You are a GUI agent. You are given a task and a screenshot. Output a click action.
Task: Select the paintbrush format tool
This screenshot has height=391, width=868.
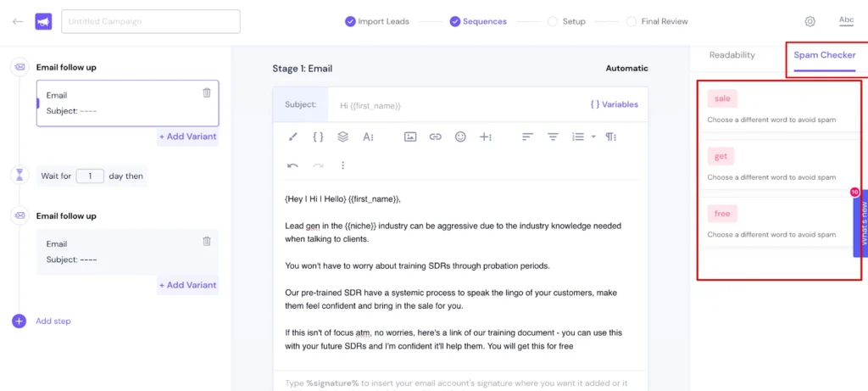293,137
